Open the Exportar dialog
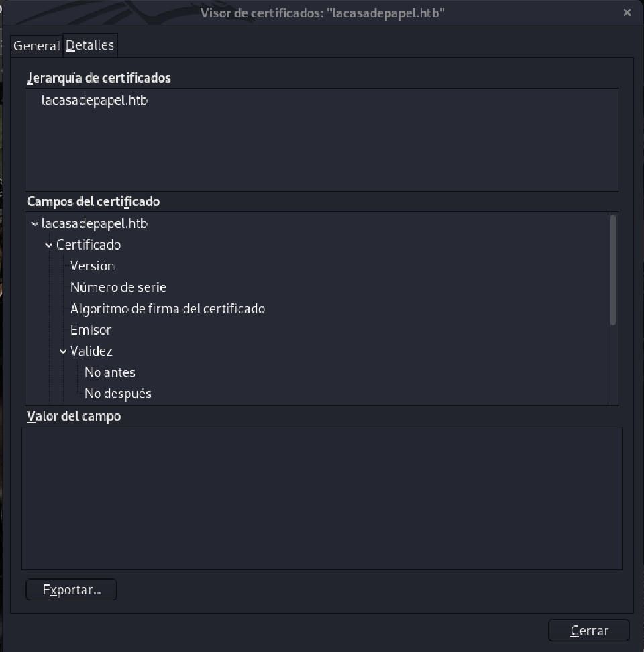 pos(71,589)
